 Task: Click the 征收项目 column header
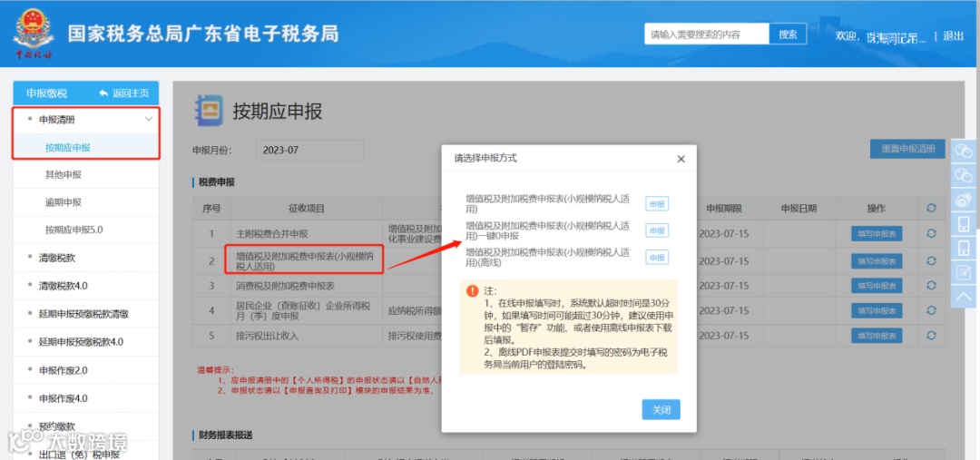pyautogui.click(x=307, y=208)
